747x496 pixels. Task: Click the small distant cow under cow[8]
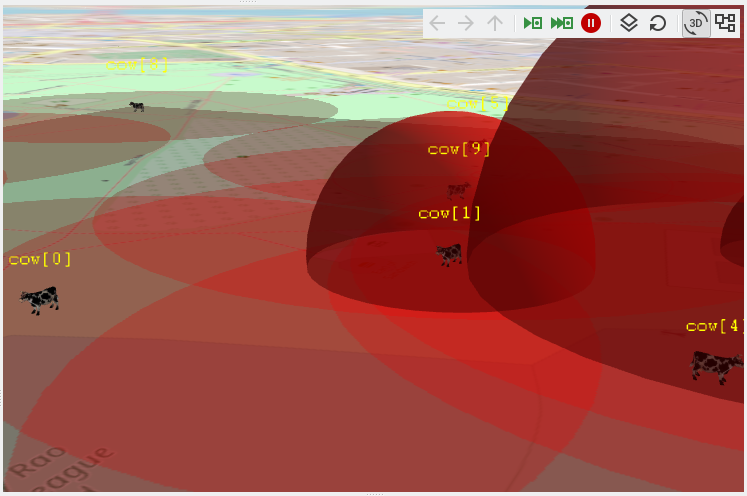(x=137, y=106)
